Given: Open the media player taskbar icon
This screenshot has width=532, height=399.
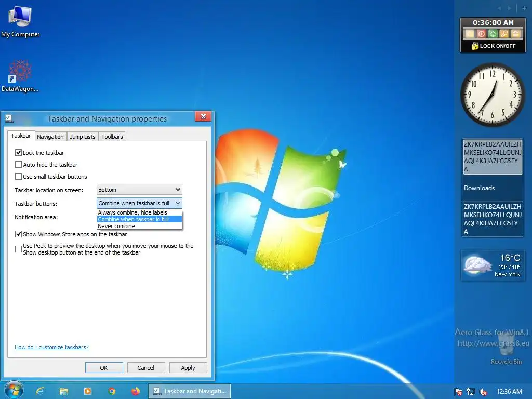Looking at the screenshot, I should click(x=87, y=391).
